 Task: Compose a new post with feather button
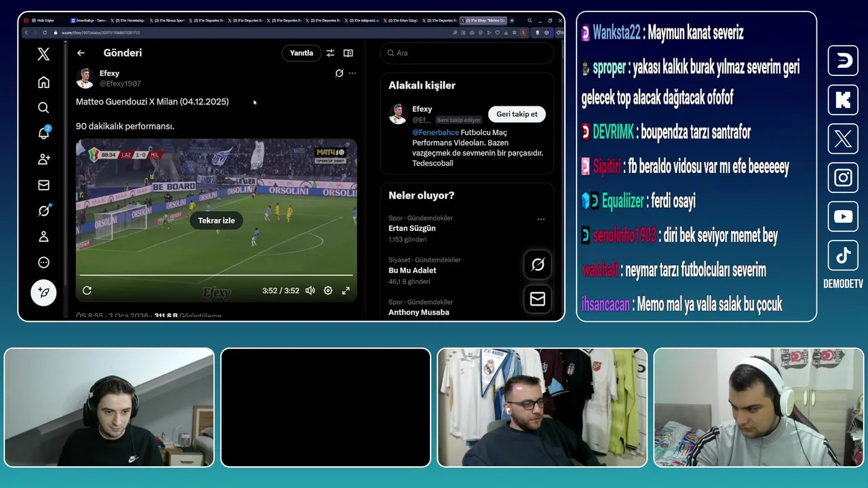[x=43, y=293]
